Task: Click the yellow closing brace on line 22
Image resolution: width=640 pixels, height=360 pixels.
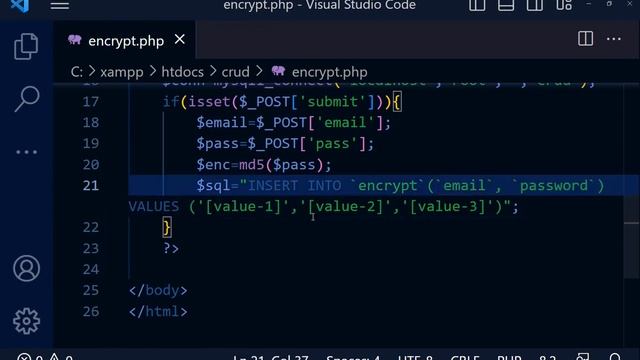Action: tap(167, 227)
